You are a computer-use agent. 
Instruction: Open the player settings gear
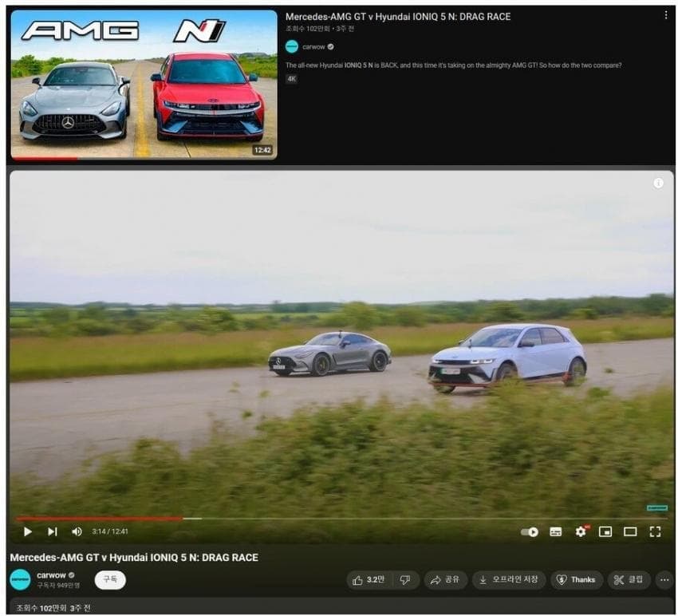coord(581,531)
